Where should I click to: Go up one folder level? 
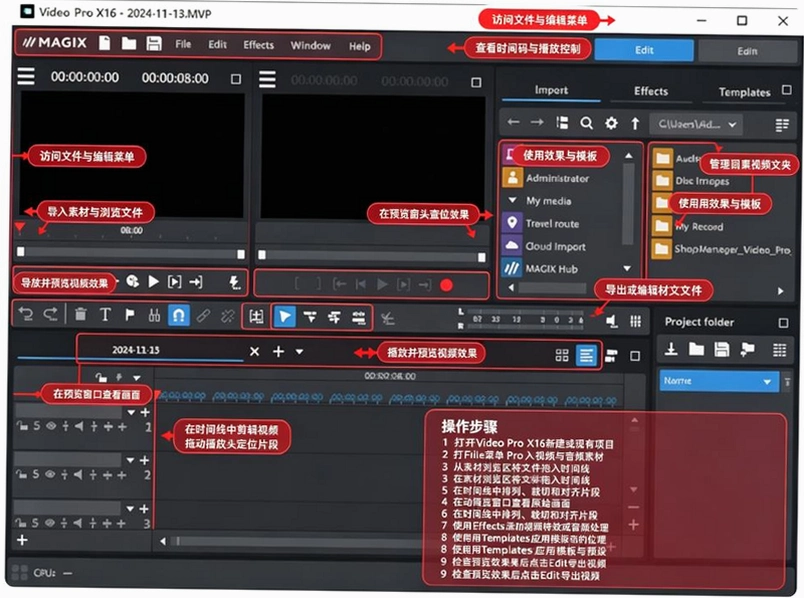[x=635, y=124]
